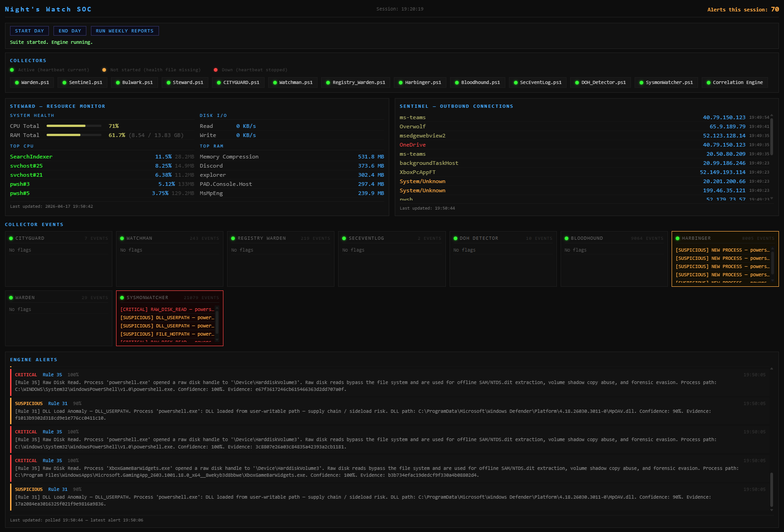Click the SysmonWatcher.ps1 collector chip
The image size is (784, 532).
666,83
